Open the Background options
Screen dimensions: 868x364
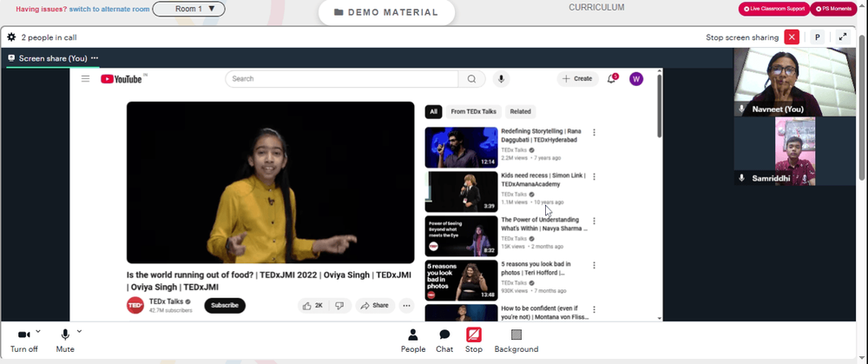516,341
